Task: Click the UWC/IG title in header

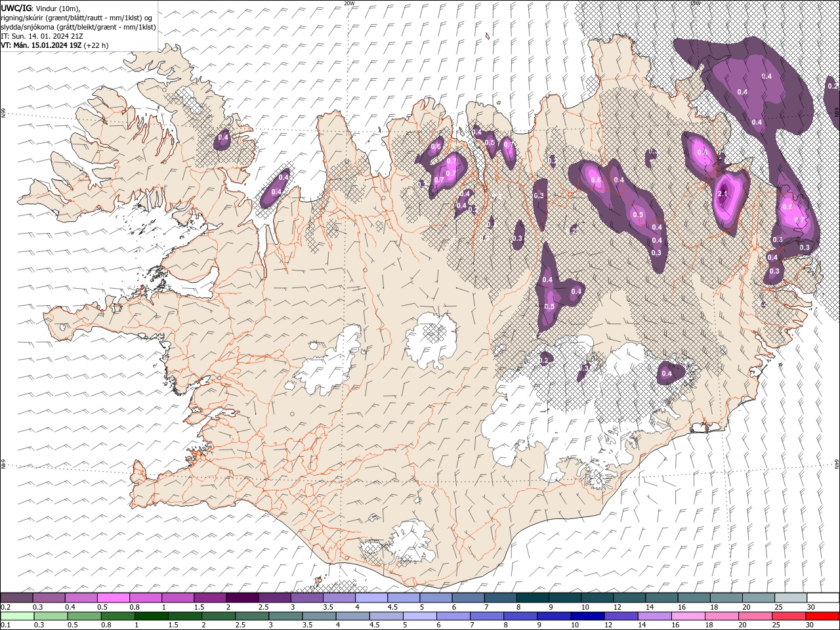Action: click(16, 8)
